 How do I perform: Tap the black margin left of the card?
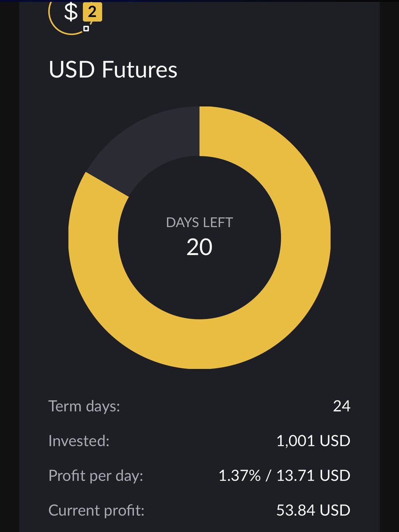9,266
